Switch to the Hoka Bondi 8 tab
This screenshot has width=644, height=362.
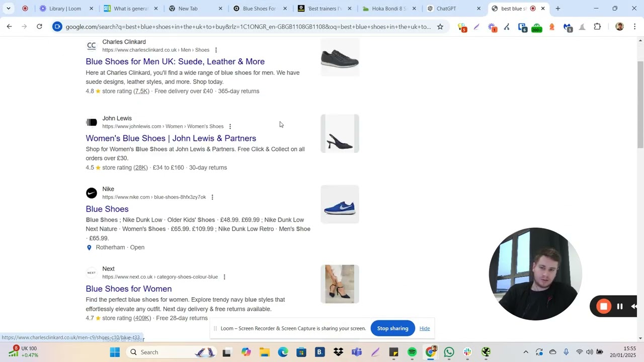[x=389, y=9]
